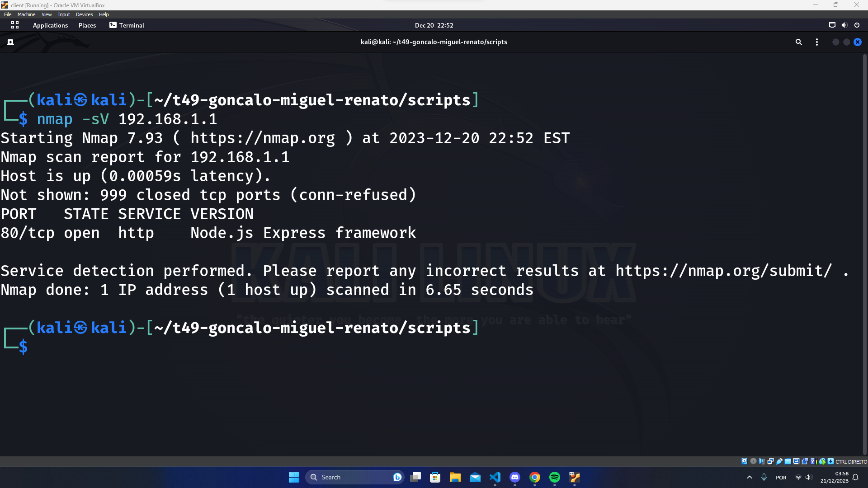868x488 pixels.
Task: Toggle the microphone icon in taskbar
Action: pyautogui.click(x=764, y=477)
